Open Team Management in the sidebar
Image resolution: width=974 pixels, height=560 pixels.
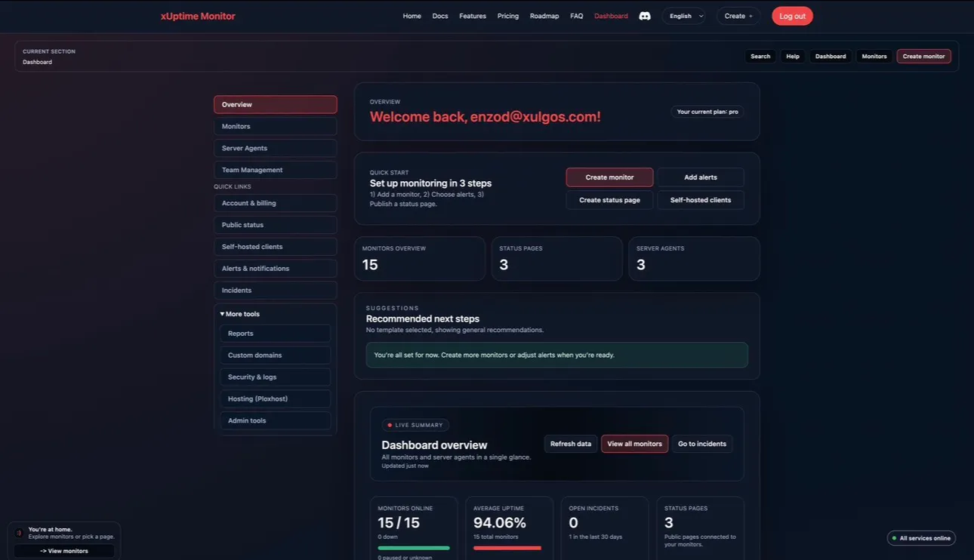276,171
